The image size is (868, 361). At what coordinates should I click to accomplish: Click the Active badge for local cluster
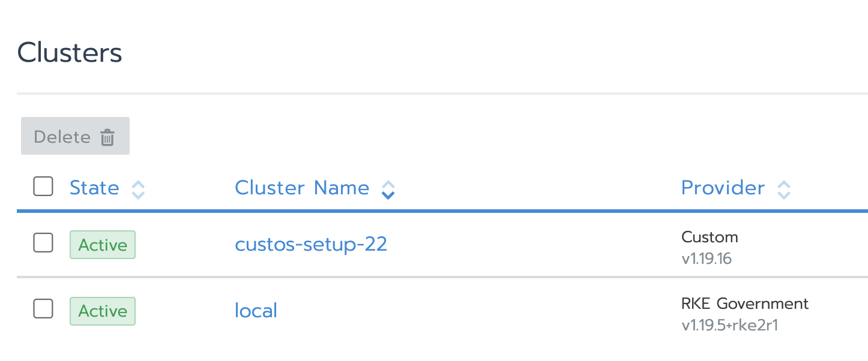(103, 311)
